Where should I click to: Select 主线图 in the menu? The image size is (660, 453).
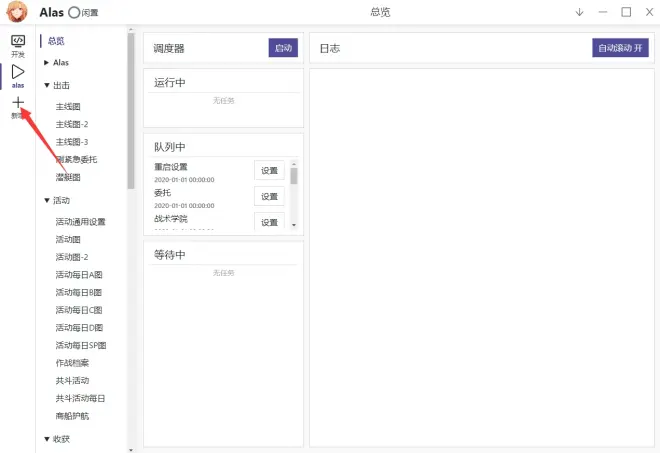tap(68, 107)
